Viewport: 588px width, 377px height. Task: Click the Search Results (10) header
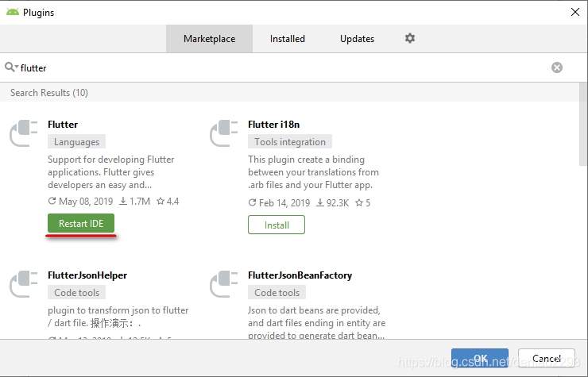pyautogui.click(x=49, y=93)
